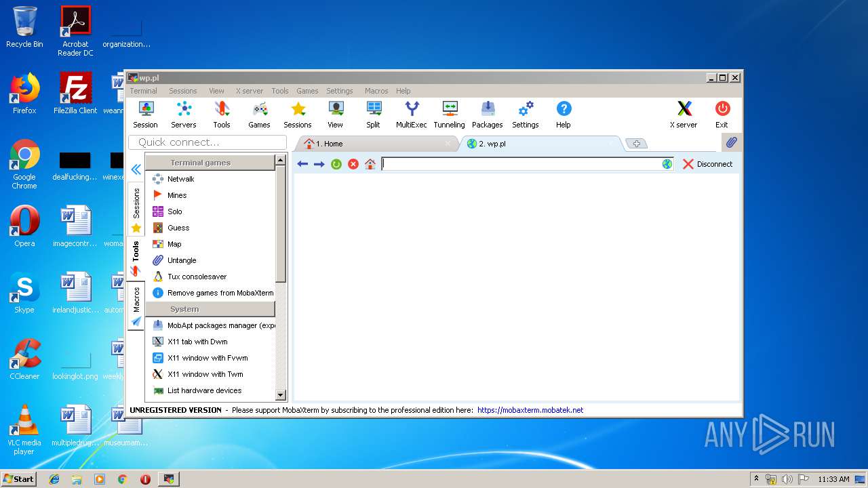868x488 pixels.
Task: Go forward with the browser forward arrow
Action: pos(319,164)
